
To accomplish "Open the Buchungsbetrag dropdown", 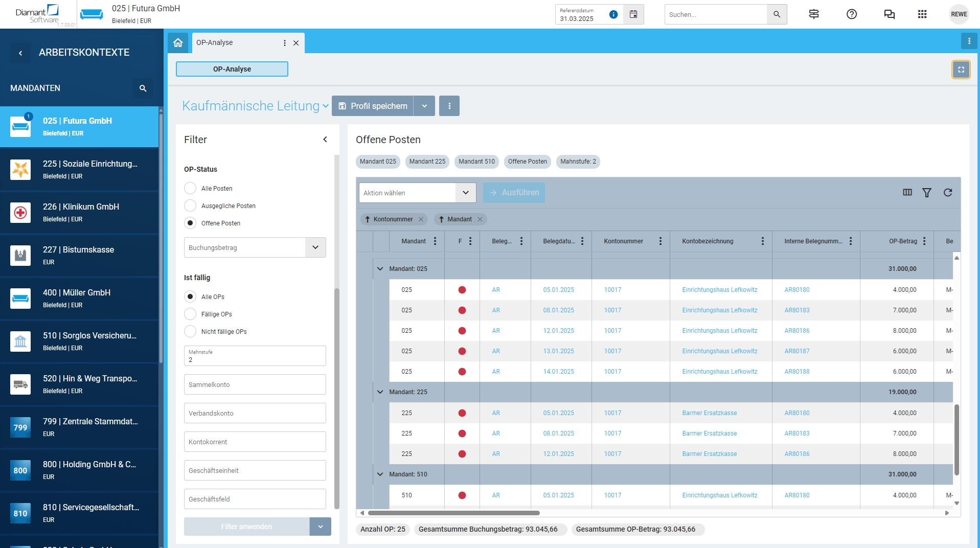I will tap(315, 248).
